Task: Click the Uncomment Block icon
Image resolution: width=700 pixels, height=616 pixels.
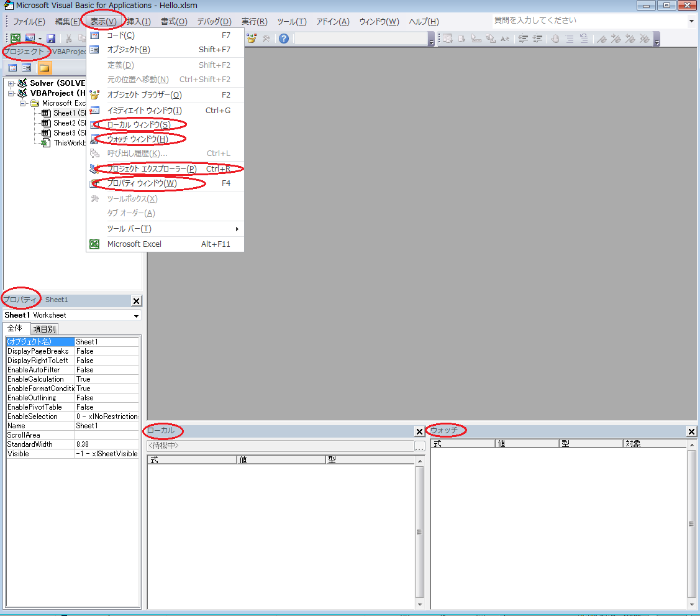Action: [583, 39]
